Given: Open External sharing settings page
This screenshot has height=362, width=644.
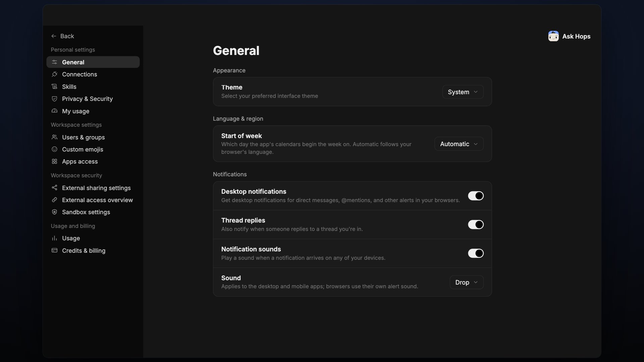Looking at the screenshot, I should (x=93, y=188).
